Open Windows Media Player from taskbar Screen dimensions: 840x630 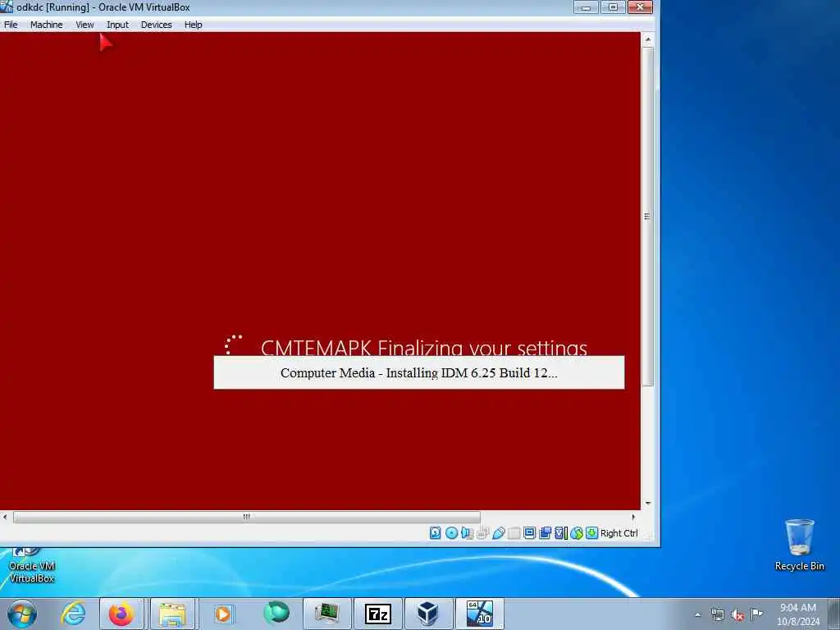coord(223,614)
